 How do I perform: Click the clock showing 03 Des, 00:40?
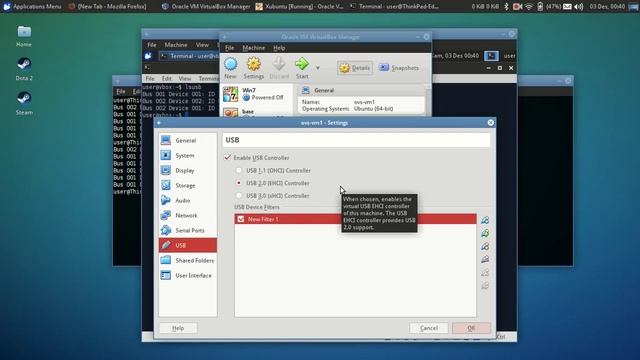pos(607,7)
